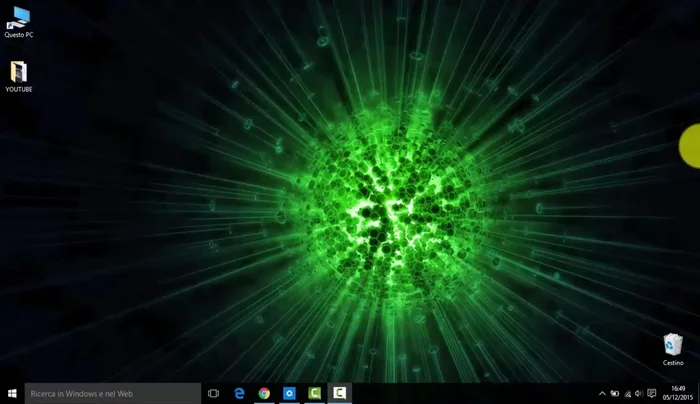Open the volume control speaker icon
This screenshot has height=404, width=700.
(639, 394)
